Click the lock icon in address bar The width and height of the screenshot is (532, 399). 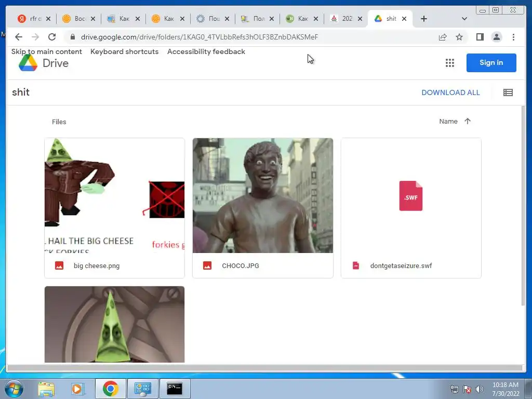pos(73,37)
